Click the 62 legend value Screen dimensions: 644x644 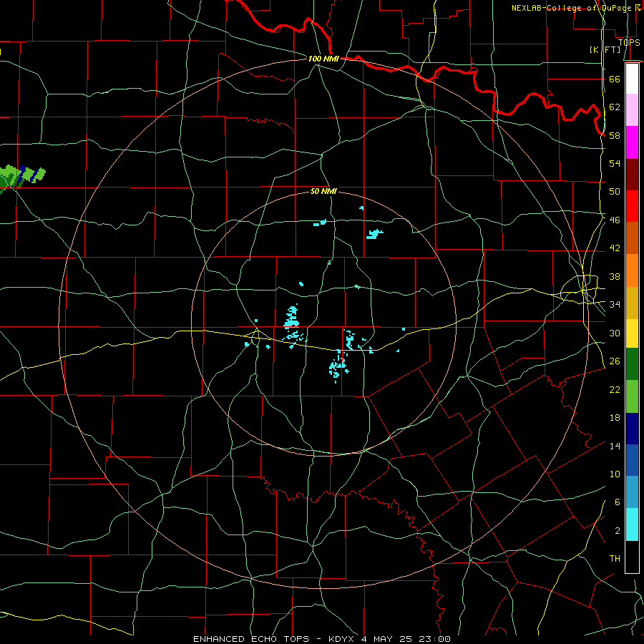click(x=615, y=107)
